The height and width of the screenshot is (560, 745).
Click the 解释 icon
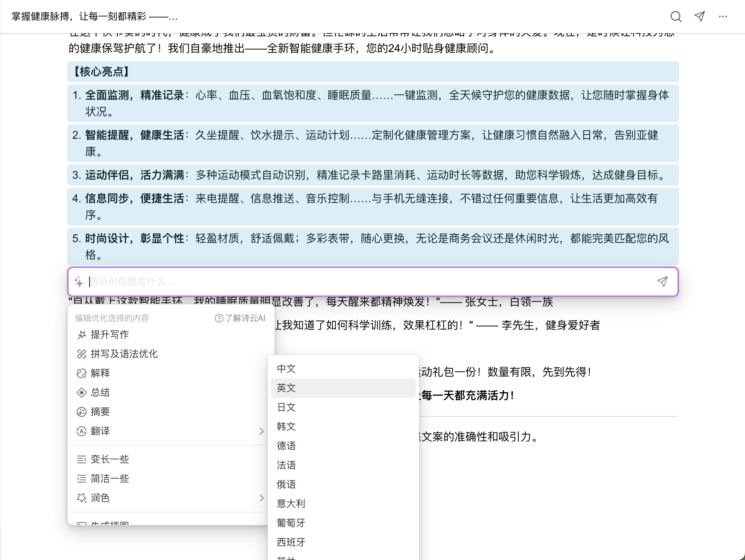82,373
